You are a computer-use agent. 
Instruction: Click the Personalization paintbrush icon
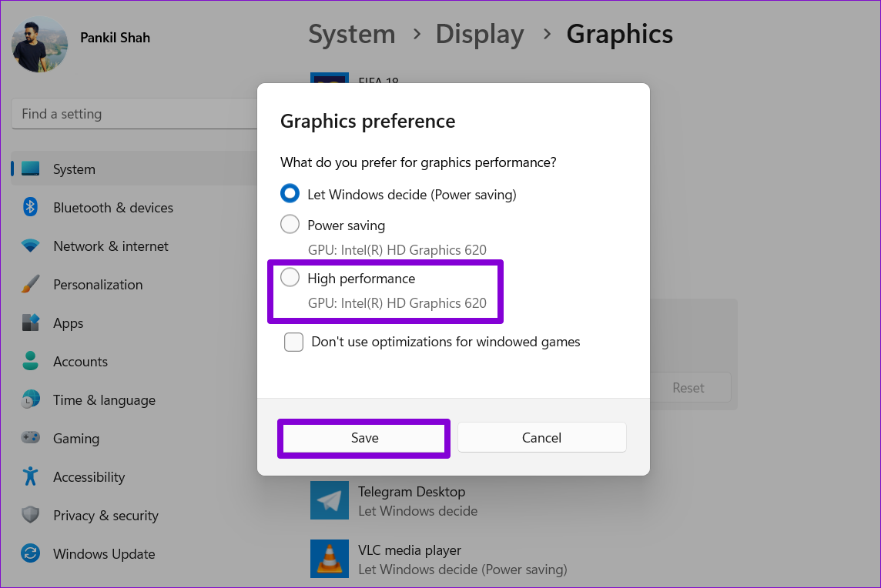click(31, 285)
